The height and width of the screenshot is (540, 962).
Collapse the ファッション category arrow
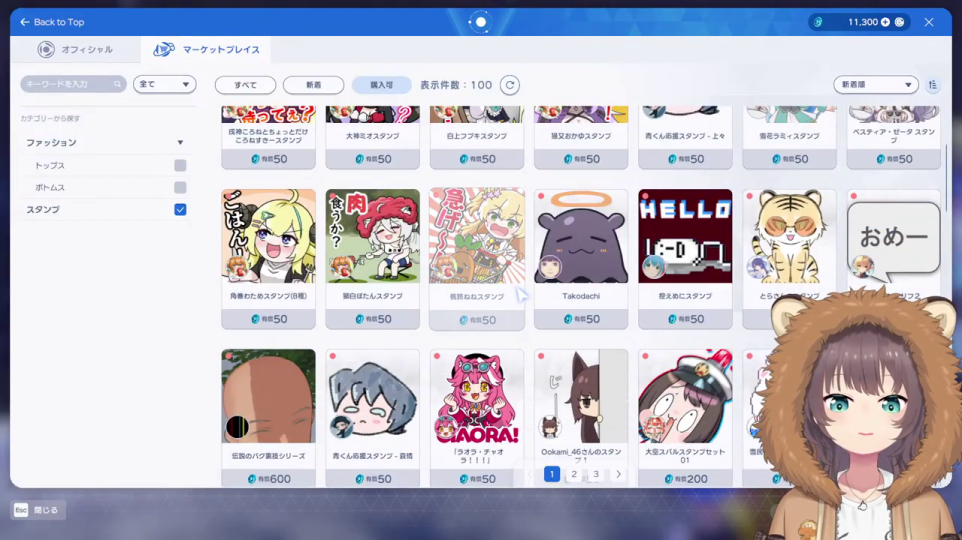[180, 142]
